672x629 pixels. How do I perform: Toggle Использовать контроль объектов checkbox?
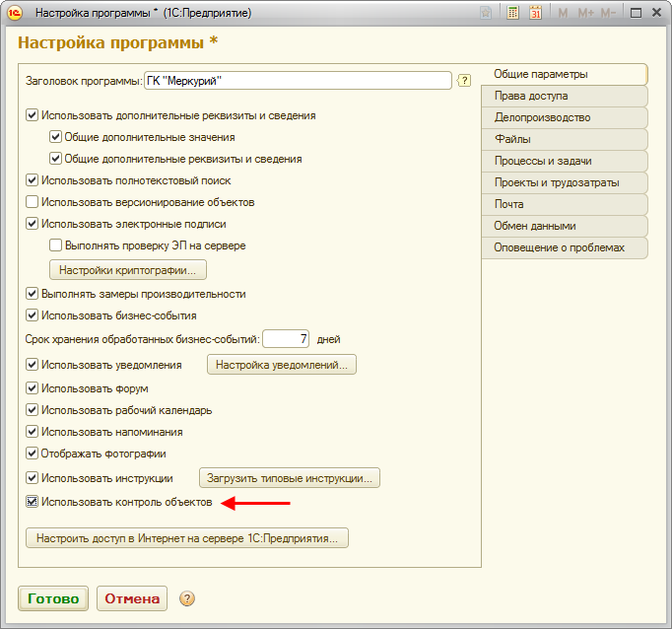(33, 503)
